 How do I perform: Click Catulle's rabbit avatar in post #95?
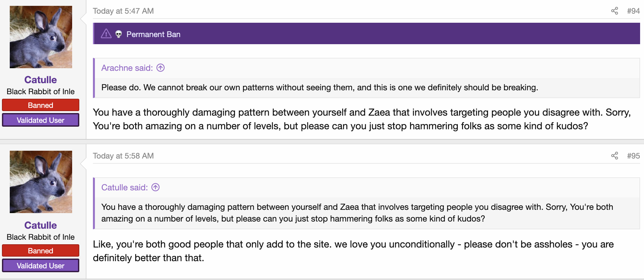[41, 182]
